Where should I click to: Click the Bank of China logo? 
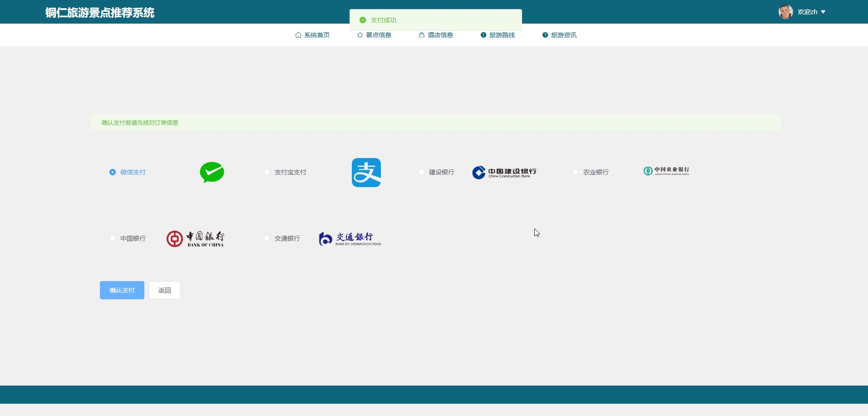point(195,239)
